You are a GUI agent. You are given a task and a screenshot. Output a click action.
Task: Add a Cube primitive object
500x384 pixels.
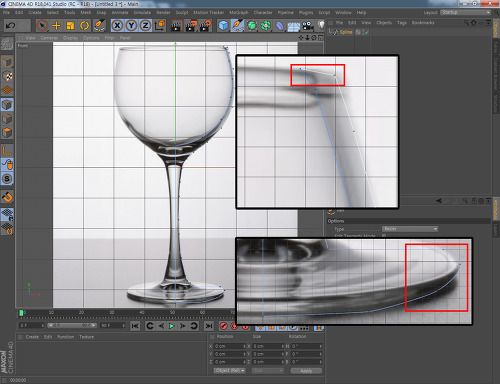coord(223,26)
